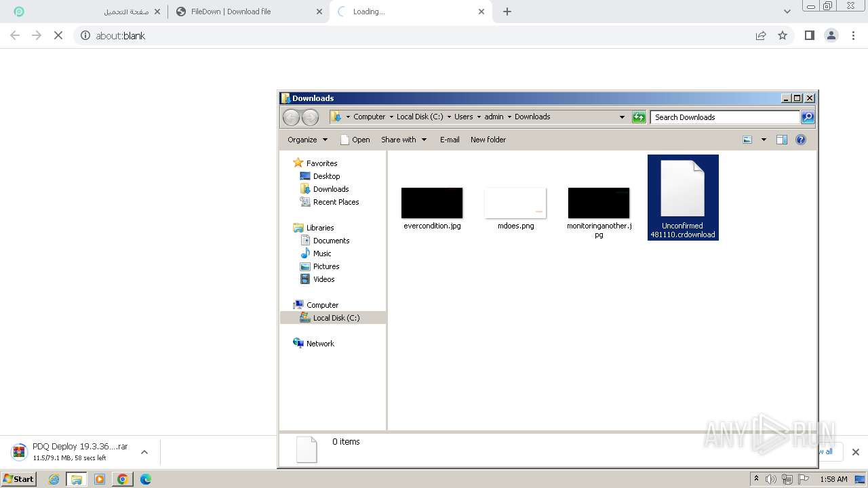Select Desktop under Favorites
868x488 pixels.
(326, 176)
